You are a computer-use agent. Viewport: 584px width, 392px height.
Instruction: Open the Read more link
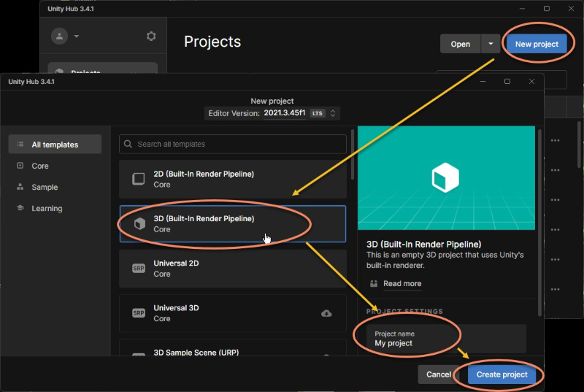pyautogui.click(x=402, y=284)
